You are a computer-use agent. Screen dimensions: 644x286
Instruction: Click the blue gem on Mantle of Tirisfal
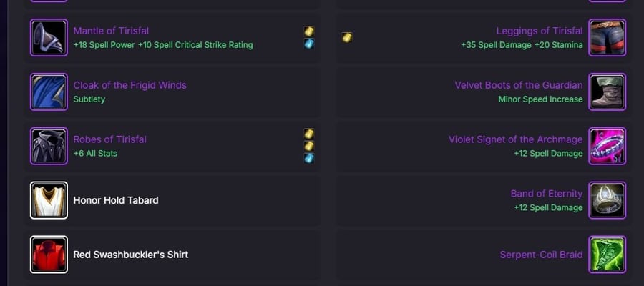point(309,44)
